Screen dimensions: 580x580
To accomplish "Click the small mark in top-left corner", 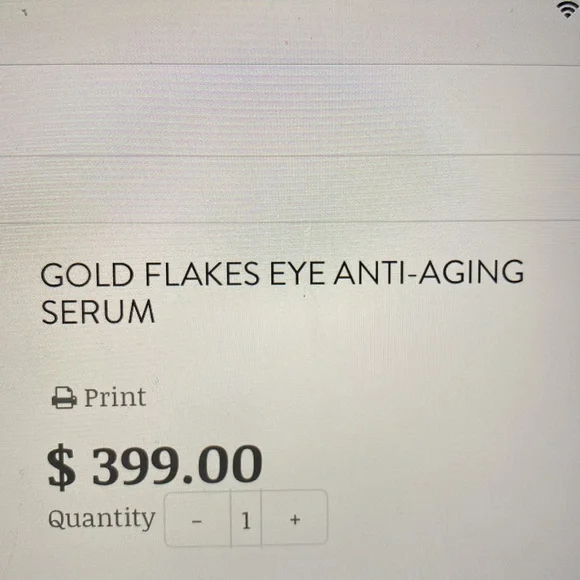I will (25, 12).
